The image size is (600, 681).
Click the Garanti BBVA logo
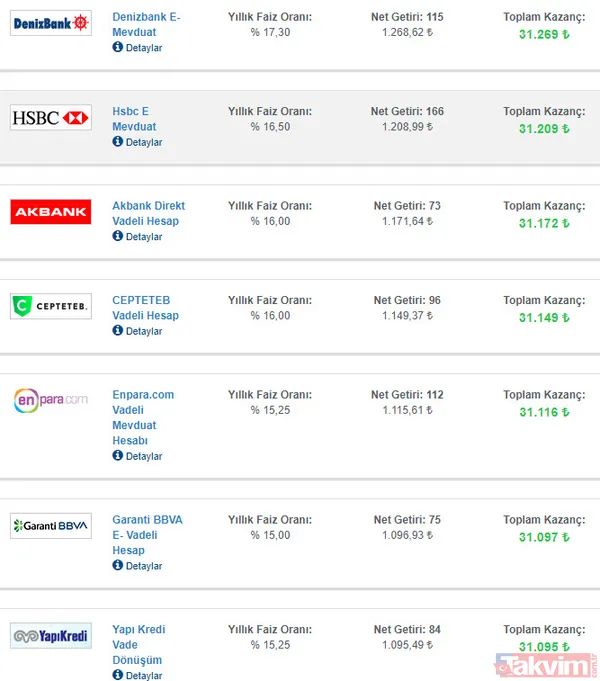[x=50, y=525]
